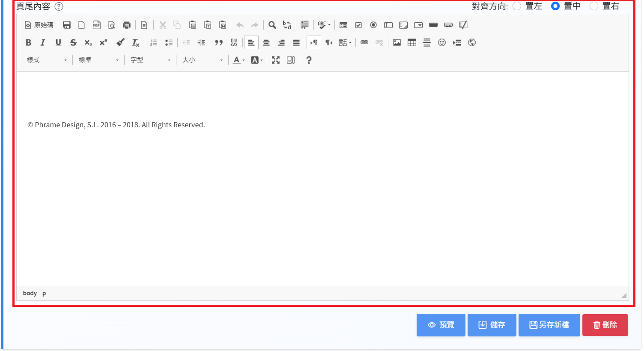Select the body element path item
This screenshot has height=351, width=644.
(x=30, y=293)
